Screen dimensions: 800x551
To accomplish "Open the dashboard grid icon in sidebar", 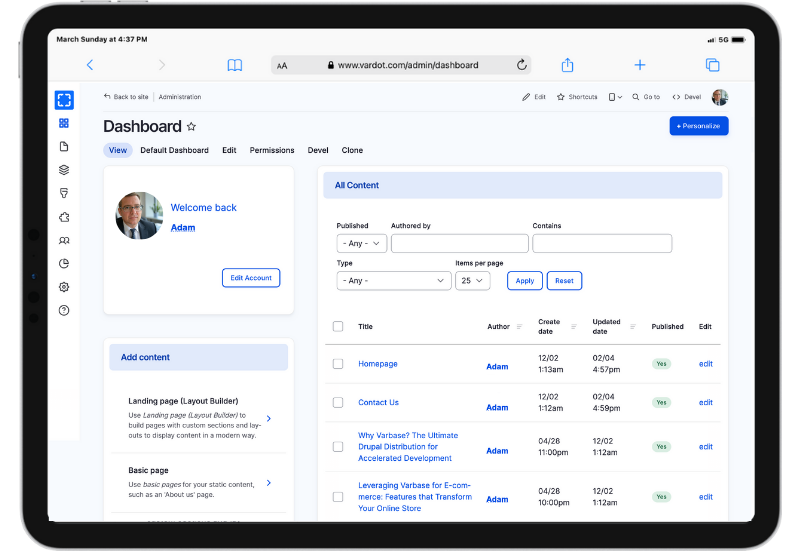I will point(64,123).
